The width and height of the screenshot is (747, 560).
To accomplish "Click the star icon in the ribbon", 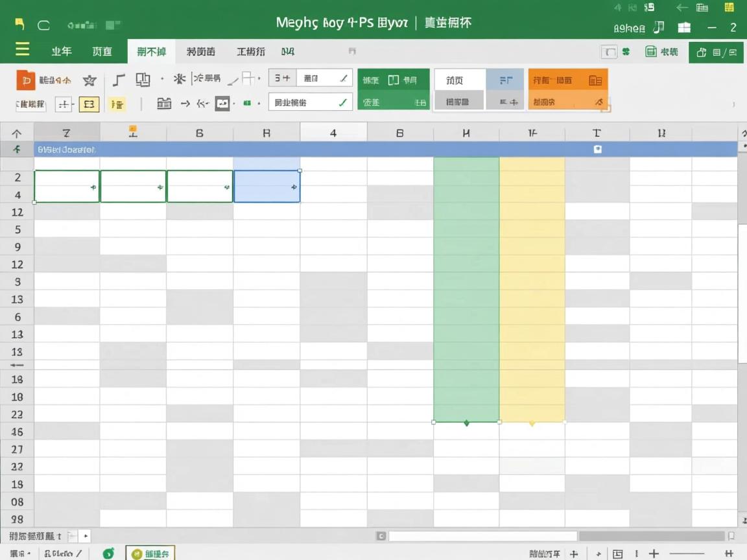I will click(x=89, y=80).
